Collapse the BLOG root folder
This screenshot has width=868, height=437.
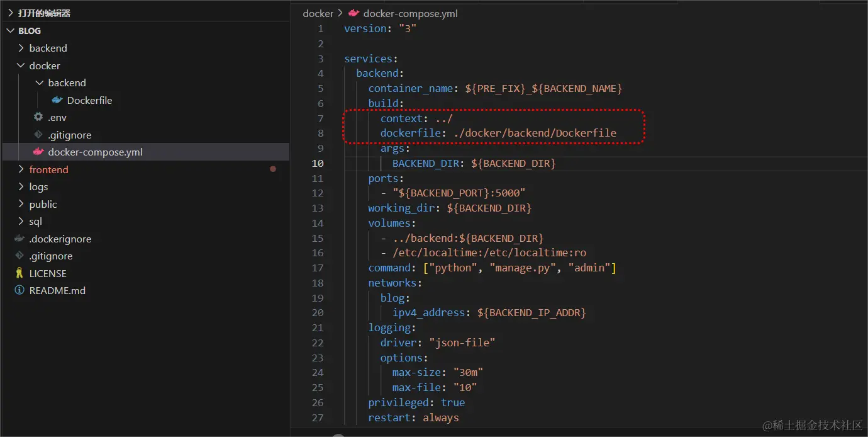[11, 30]
